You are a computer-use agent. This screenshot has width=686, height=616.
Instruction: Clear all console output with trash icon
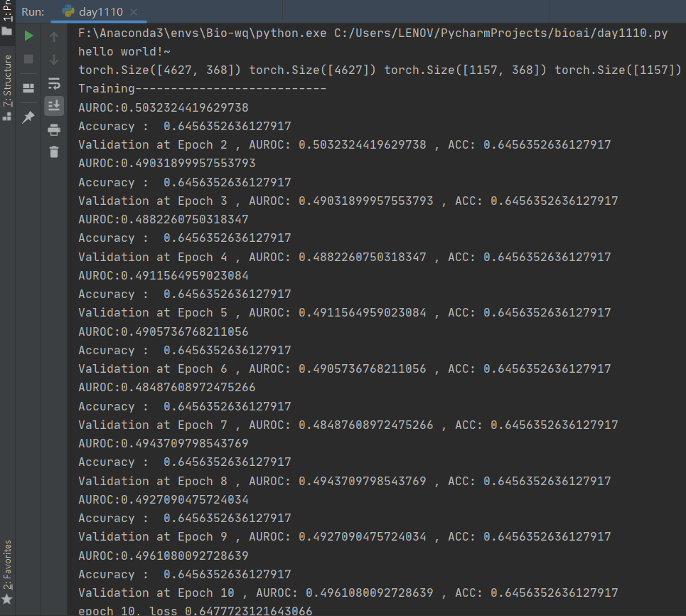click(x=54, y=152)
